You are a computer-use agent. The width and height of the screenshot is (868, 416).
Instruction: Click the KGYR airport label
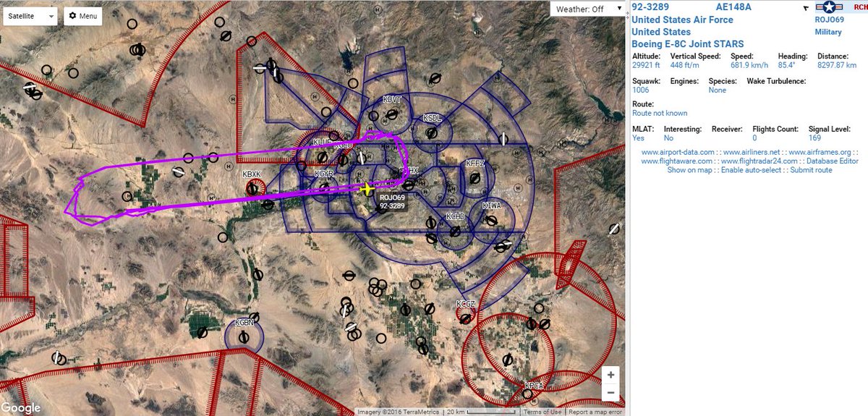pyautogui.click(x=325, y=174)
